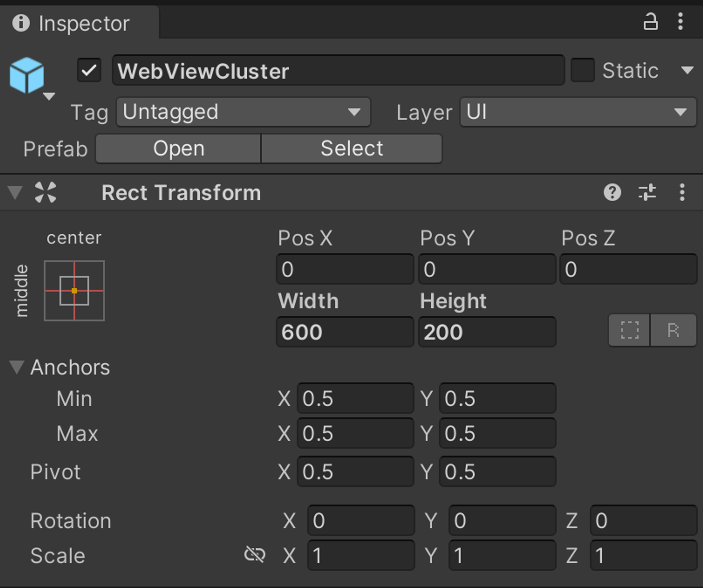Toggle the scale constrain proportions link icon

[x=254, y=555]
